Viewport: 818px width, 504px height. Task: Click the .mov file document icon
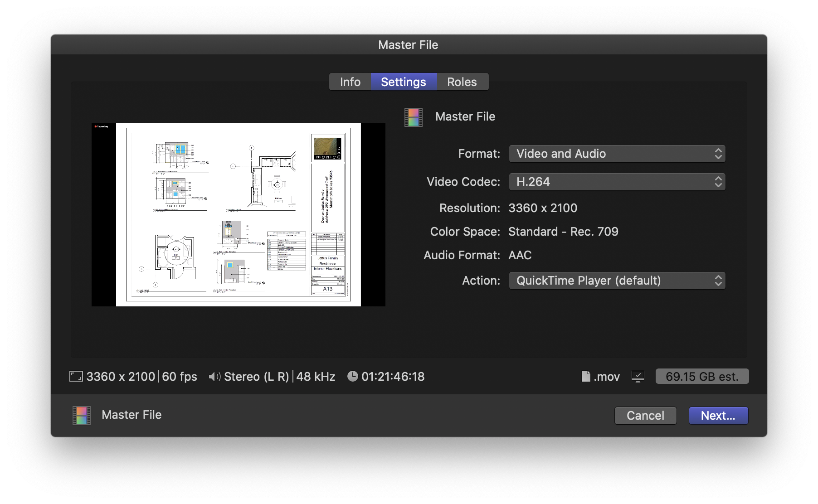(586, 376)
